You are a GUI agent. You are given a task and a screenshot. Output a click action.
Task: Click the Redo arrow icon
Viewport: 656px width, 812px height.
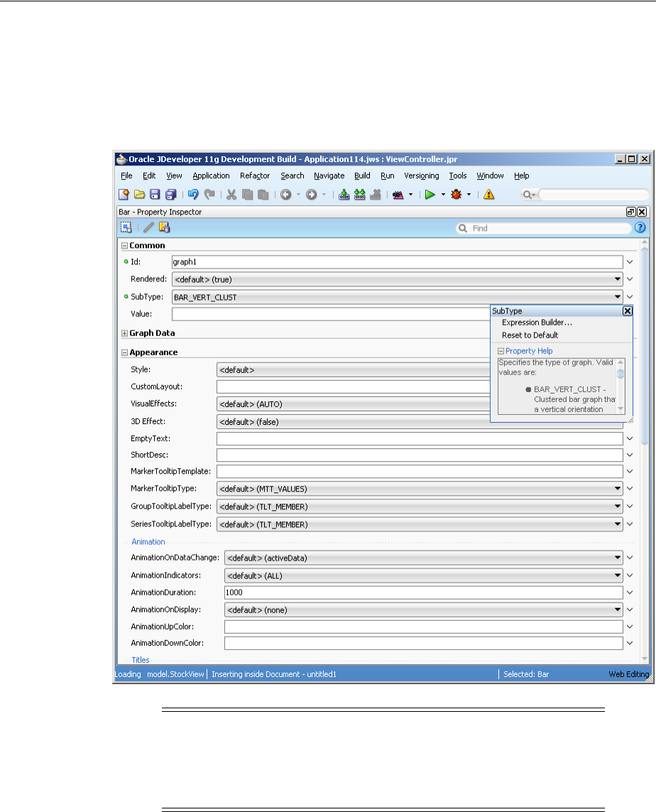(209, 194)
